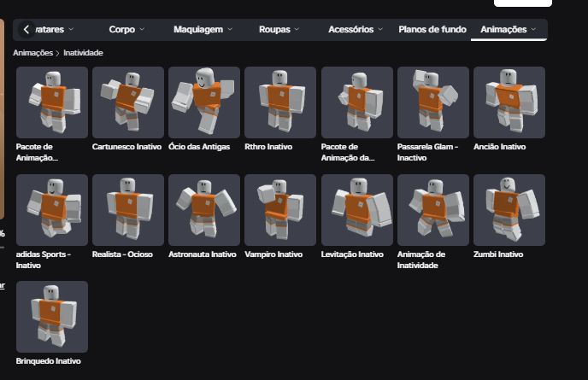Screen dimensions: 588x380
Task: Select the Ancião Inativo animation thumbnail
Action: (x=509, y=102)
